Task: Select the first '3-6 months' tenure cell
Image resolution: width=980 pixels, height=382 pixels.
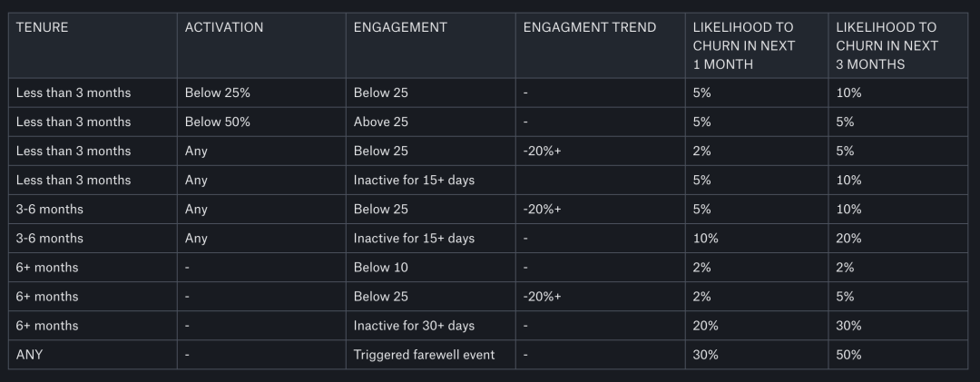Action: (50, 209)
